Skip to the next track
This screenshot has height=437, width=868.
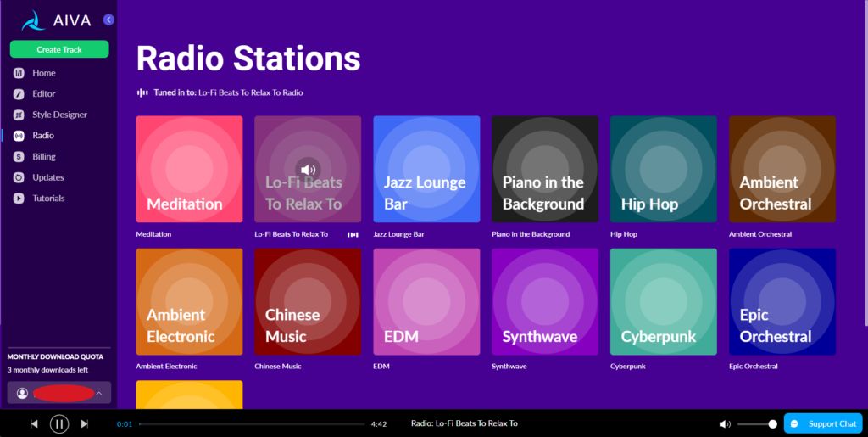pyautogui.click(x=85, y=423)
